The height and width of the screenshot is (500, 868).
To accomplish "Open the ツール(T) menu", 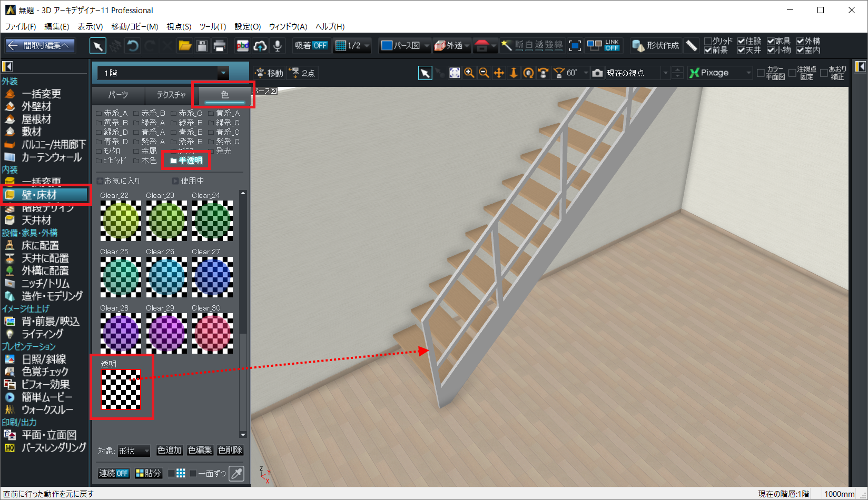I will tap(212, 26).
